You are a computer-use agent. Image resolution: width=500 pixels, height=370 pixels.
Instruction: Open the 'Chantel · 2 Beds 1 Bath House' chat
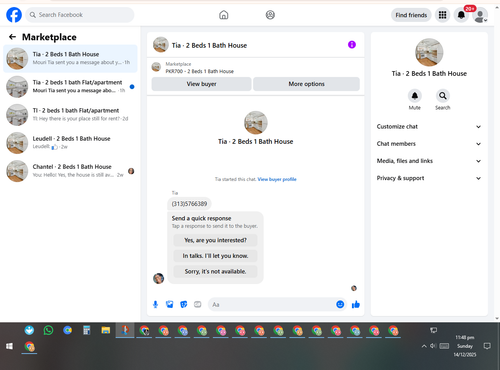pos(70,171)
